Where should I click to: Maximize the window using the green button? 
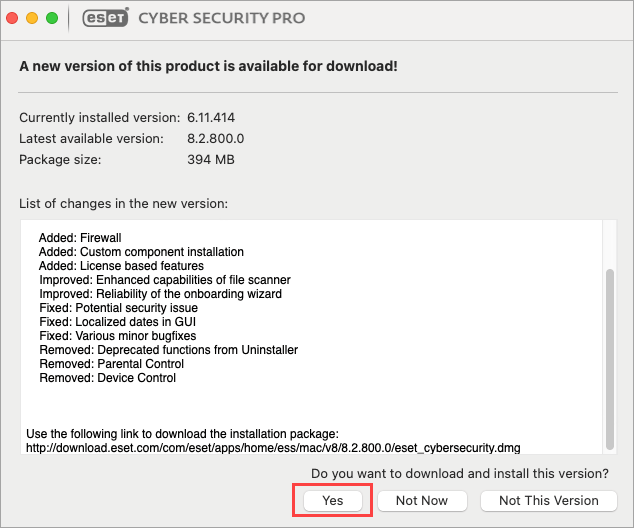pos(52,18)
